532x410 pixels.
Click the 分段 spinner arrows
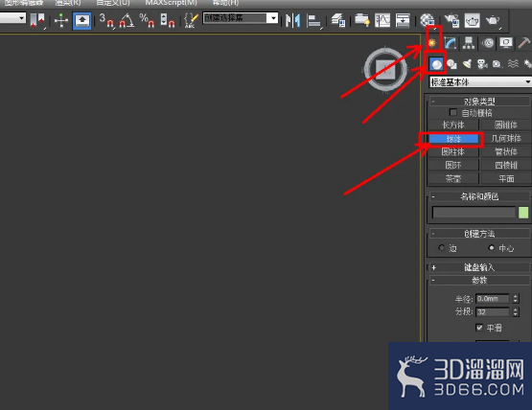point(516,312)
